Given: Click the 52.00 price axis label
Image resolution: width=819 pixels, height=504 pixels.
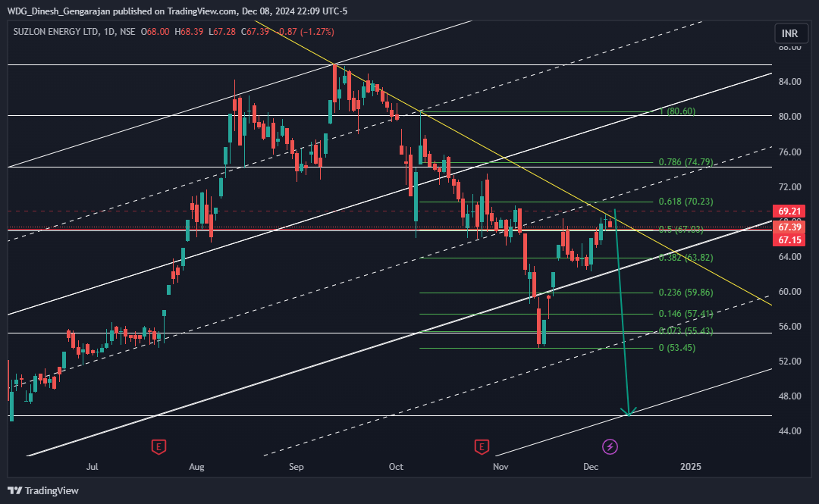Looking at the screenshot, I should point(789,362).
